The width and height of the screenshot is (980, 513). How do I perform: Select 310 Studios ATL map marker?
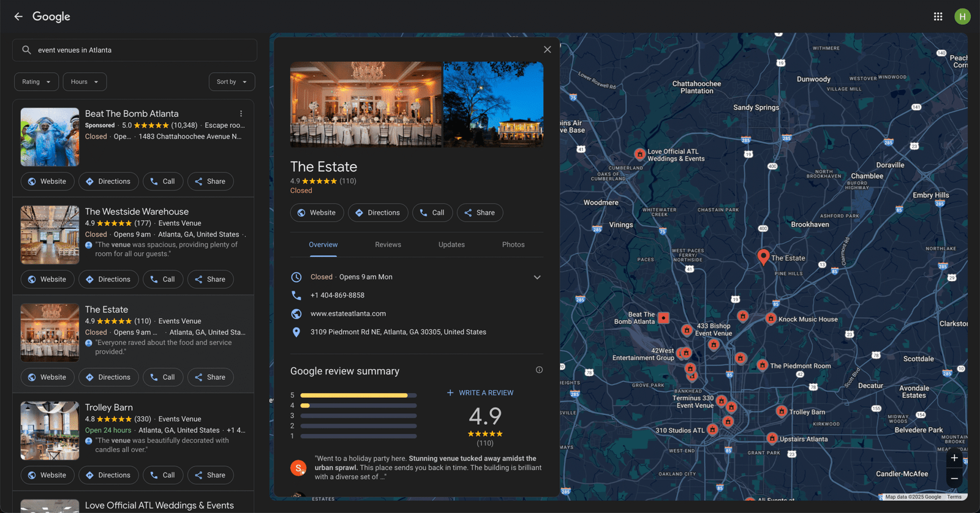[x=712, y=430]
